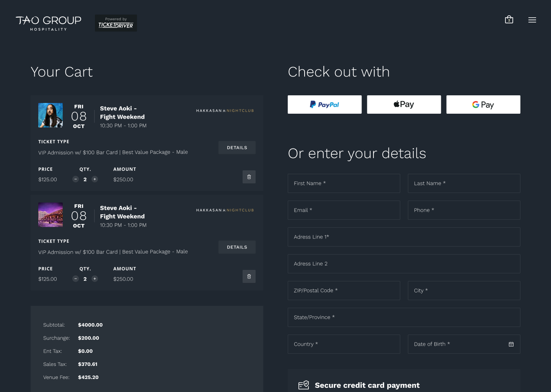Image resolution: width=551 pixels, height=392 pixels.
Task: Open calendar picker in Date of Birth
Action: pyautogui.click(x=511, y=344)
